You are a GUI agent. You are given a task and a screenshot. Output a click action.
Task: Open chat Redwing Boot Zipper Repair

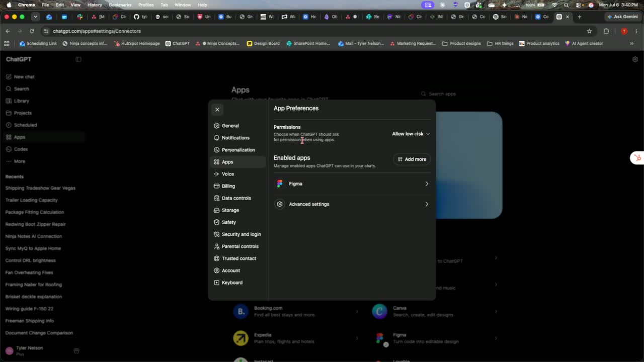(x=36, y=224)
